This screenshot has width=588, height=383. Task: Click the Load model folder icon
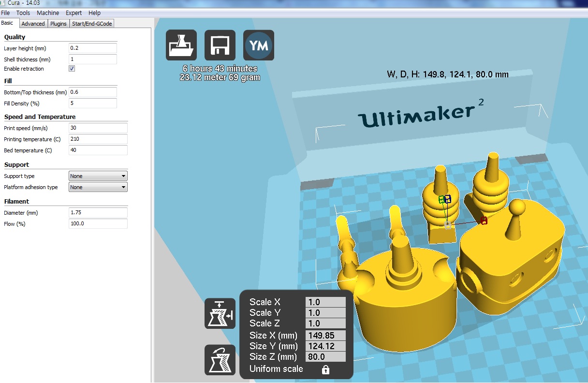point(181,45)
